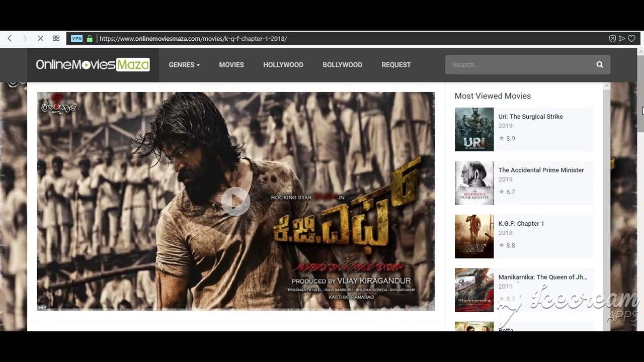Click the year 2018 under K.G.F
Viewport: 644px width, 362px height.
(x=505, y=233)
